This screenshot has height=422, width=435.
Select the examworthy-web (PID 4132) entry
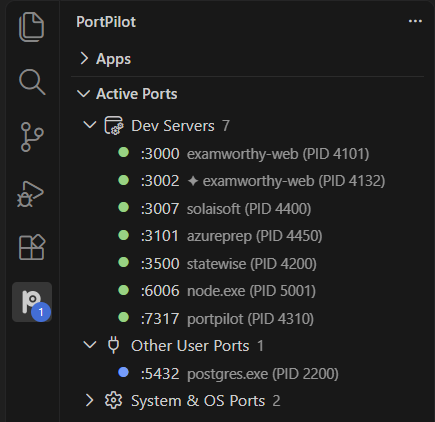point(294,181)
